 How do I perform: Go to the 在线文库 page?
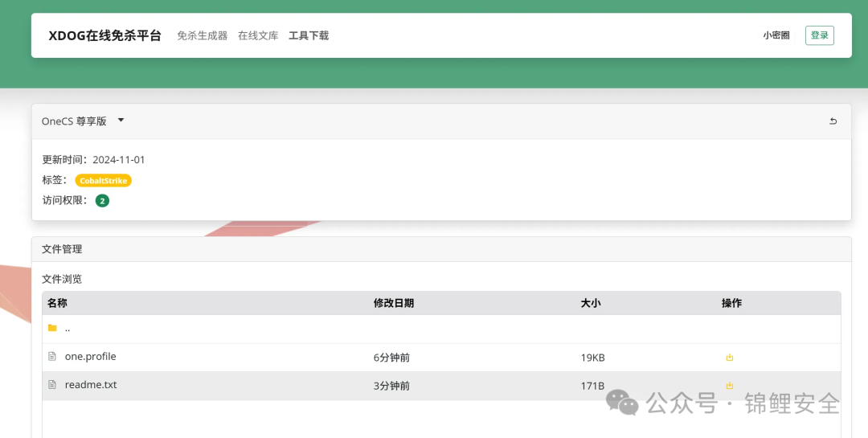click(x=258, y=35)
